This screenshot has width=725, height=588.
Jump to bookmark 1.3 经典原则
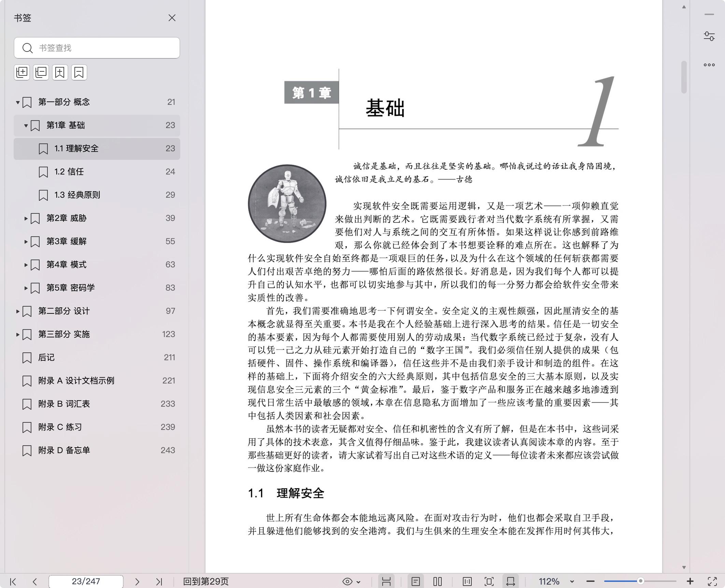97,195
